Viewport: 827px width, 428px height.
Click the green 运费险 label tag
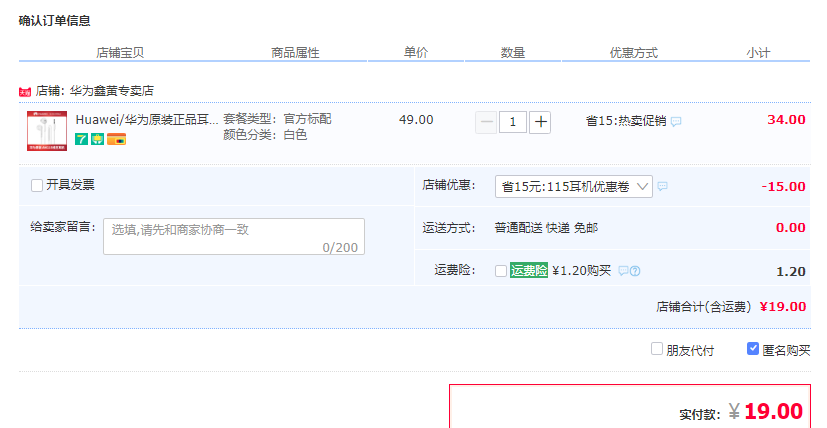click(x=528, y=271)
